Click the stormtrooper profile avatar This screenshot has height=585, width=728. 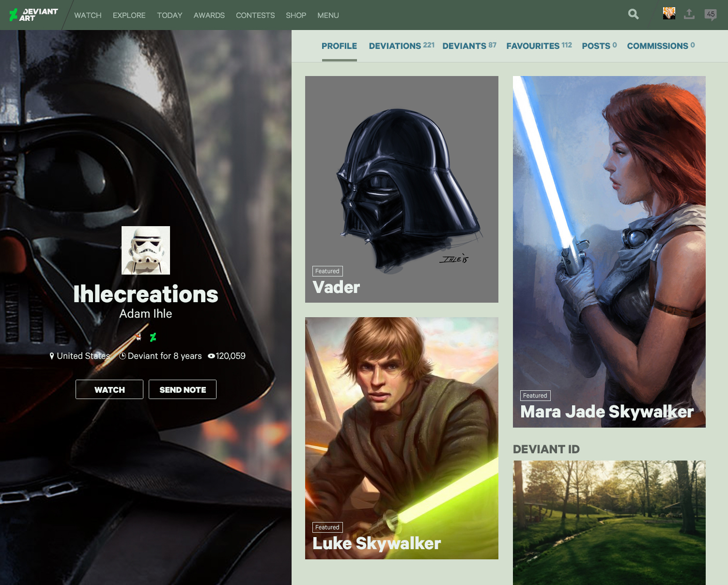146,250
